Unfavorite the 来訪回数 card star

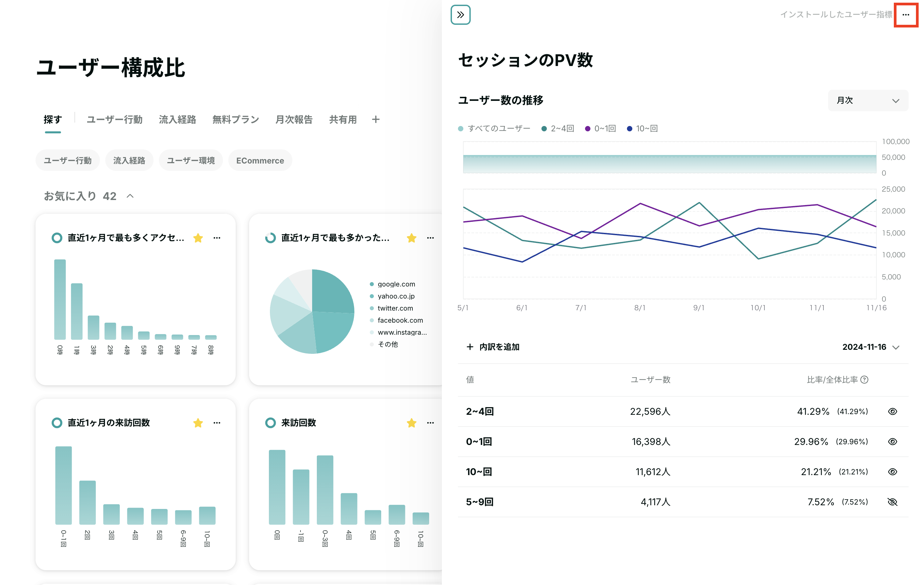click(411, 422)
